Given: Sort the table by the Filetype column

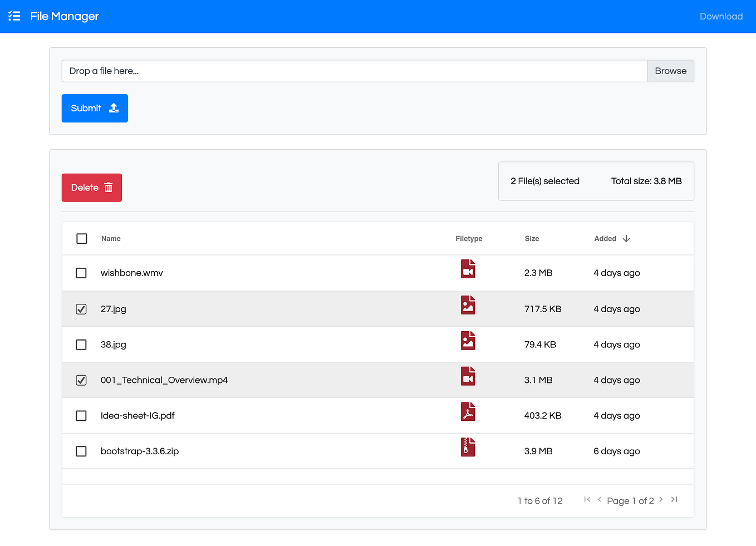Looking at the screenshot, I should 469,239.
